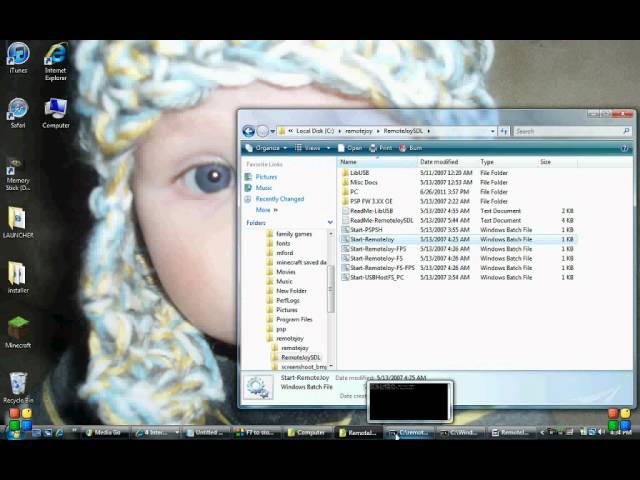Viewport: 640px width, 480px height.
Task: Select the PSP FW 3.XX OE folder
Action: pyautogui.click(x=367, y=201)
